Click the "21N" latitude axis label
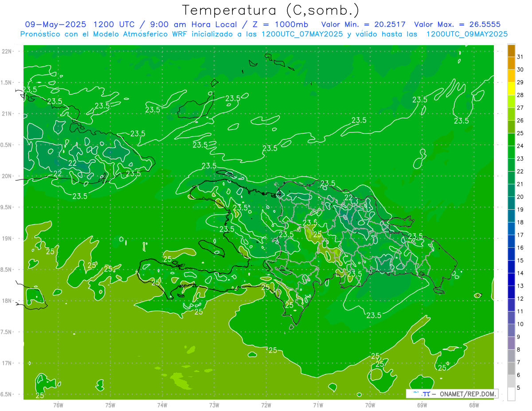Screen dimensions: 532x411 [x=8, y=114]
